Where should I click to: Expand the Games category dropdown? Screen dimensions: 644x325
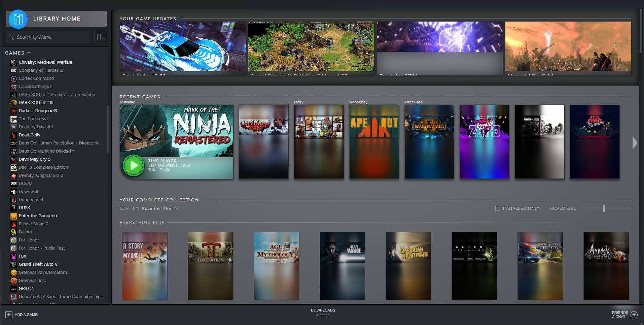click(29, 53)
